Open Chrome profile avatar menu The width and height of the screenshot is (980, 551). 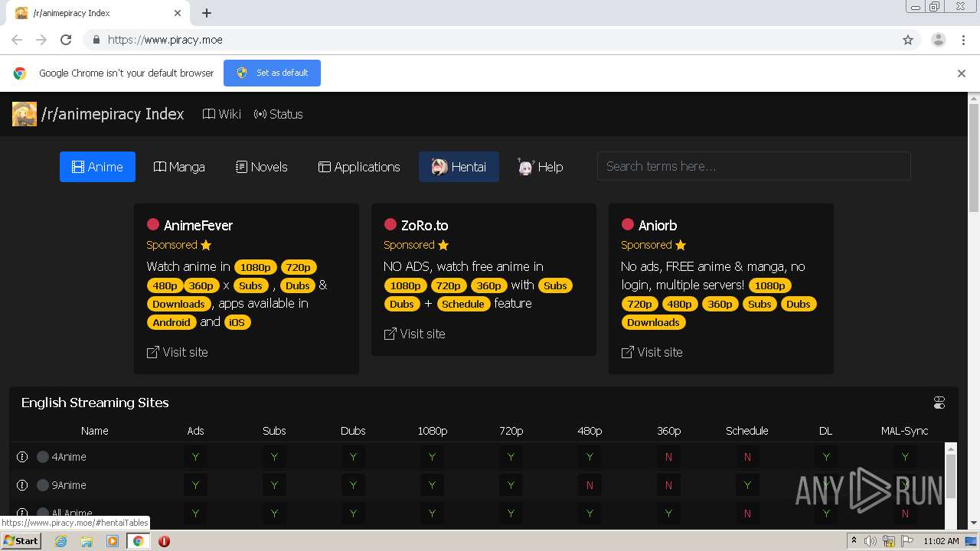tap(939, 40)
